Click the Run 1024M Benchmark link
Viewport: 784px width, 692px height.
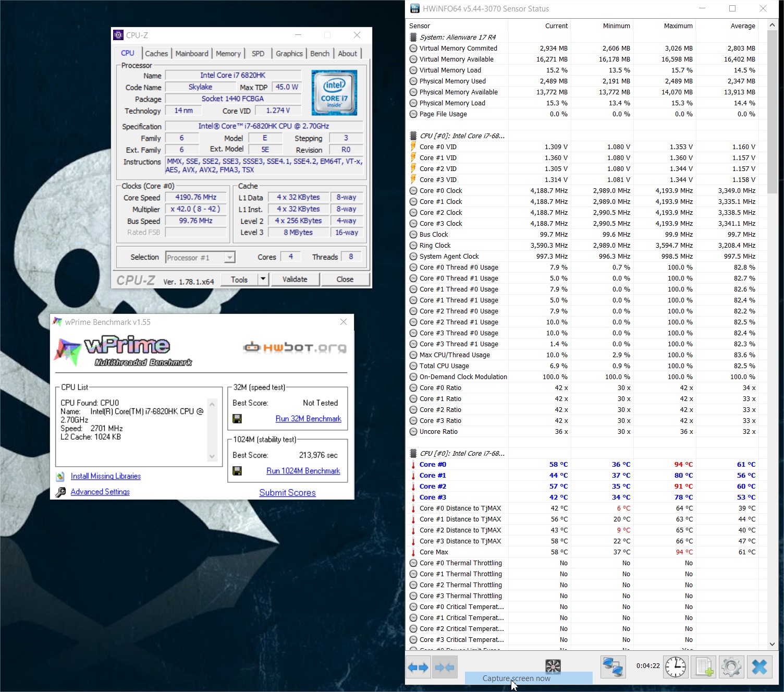click(303, 471)
